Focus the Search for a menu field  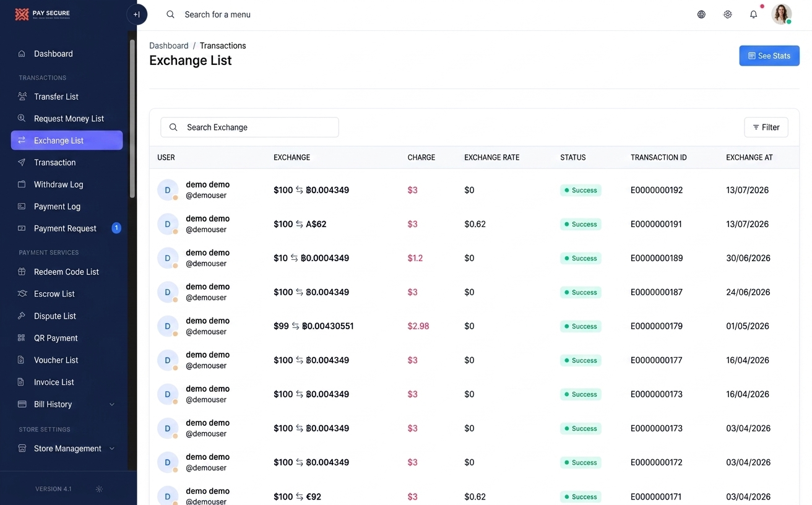point(217,14)
